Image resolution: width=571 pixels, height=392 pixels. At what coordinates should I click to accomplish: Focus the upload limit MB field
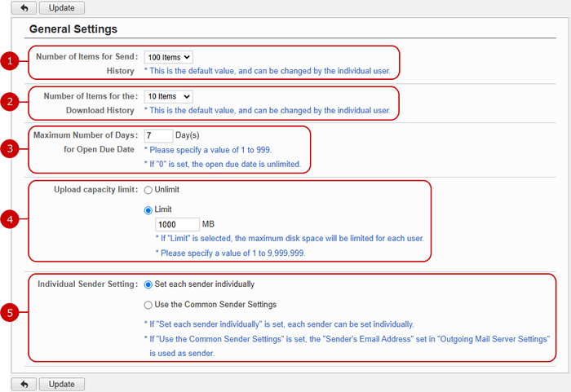coord(177,224)
